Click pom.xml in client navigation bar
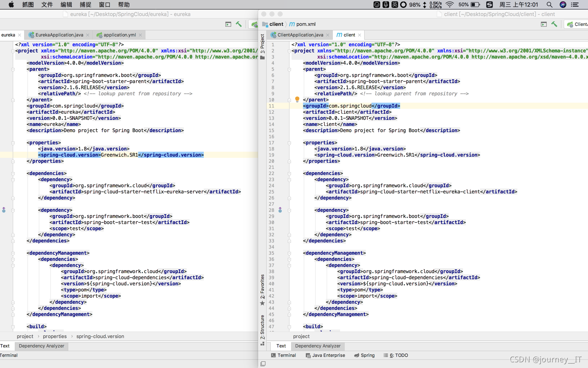 pos(303,24)
